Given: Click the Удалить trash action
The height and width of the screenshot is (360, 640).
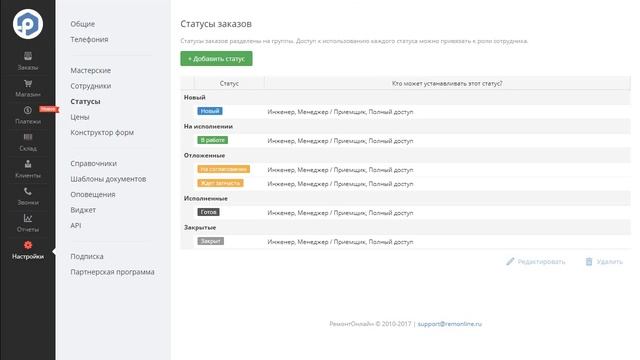Looking at the screenshot, I should [x=604, y=262].
